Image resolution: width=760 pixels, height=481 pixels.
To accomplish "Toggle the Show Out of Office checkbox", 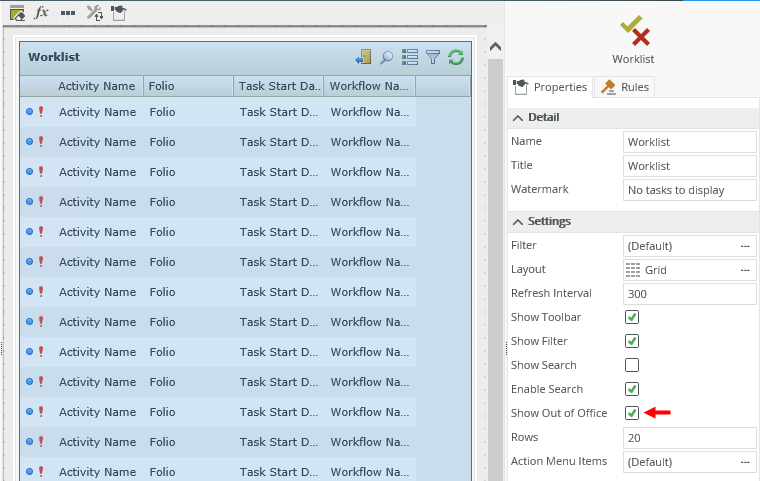I will click(x=632, y=413).
